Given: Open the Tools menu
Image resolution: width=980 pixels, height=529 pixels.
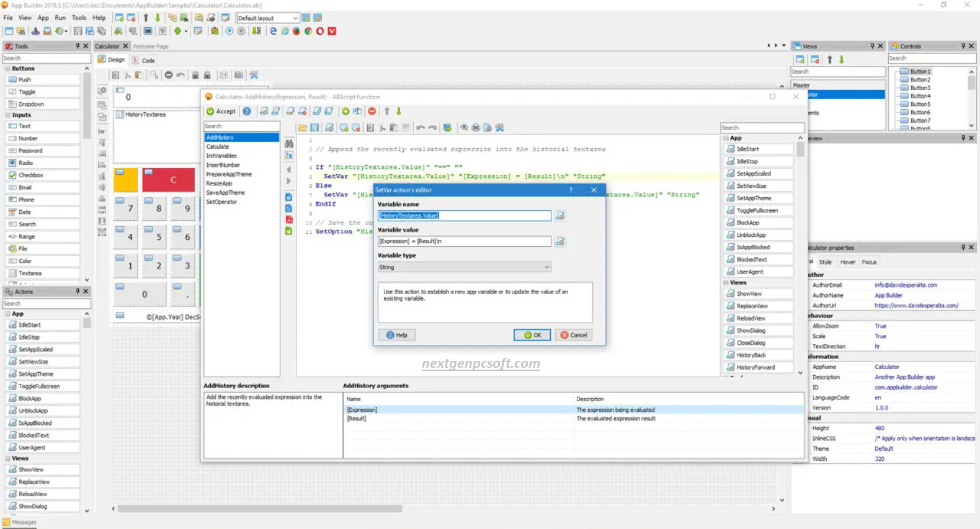Looking at the screenshot, I should pyautogui.click(x=79, y=18).
